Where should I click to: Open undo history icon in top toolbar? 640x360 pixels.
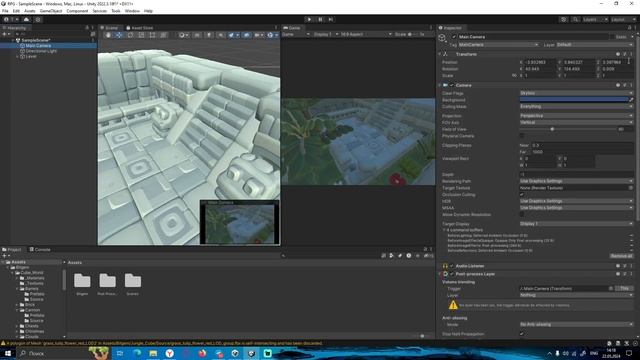(563, 19)
